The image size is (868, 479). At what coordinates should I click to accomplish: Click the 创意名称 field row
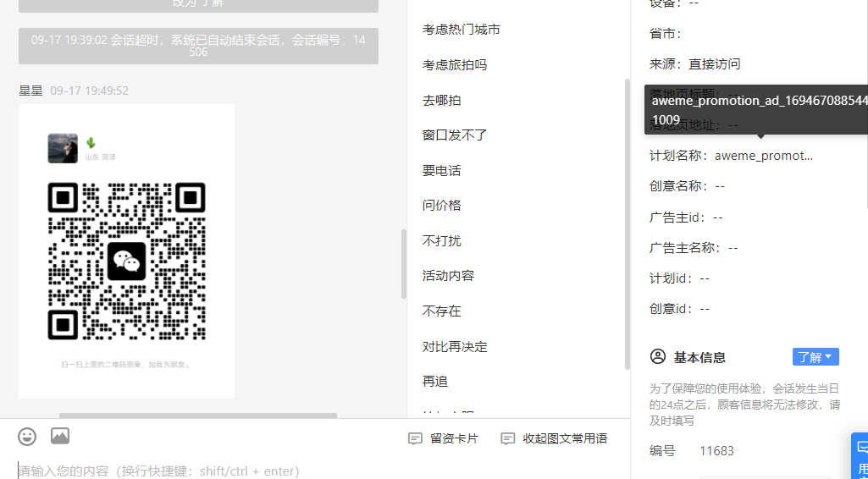pyautogui.click(x=687, y=186)
